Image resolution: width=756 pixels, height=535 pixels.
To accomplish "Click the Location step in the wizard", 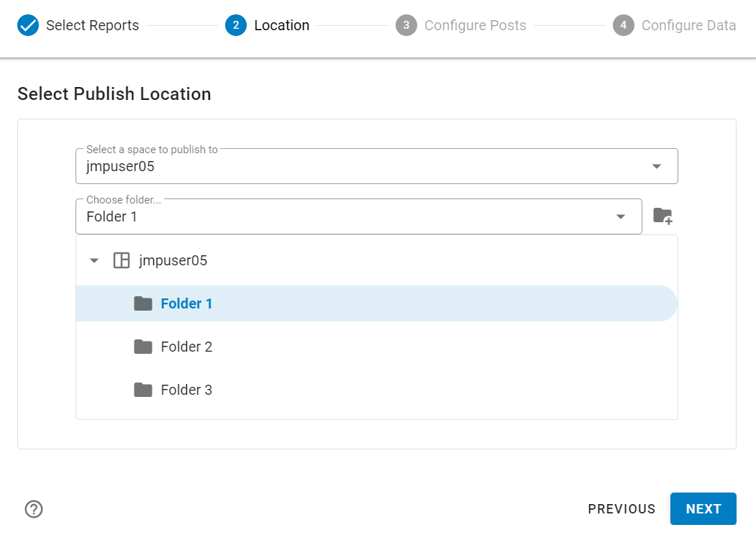I will click(281, 24).
